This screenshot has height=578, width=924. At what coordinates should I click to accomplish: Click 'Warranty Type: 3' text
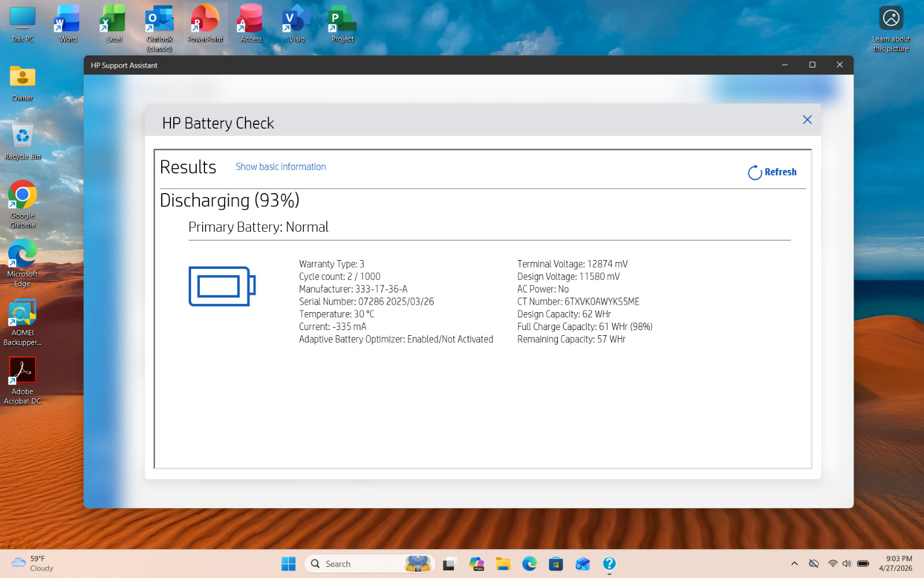click(331, 264)
